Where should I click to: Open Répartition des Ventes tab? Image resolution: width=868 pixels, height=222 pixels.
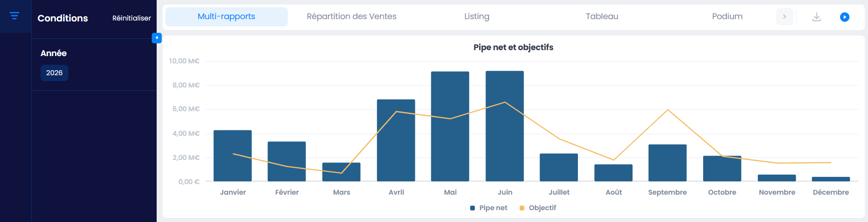(352, 17)
